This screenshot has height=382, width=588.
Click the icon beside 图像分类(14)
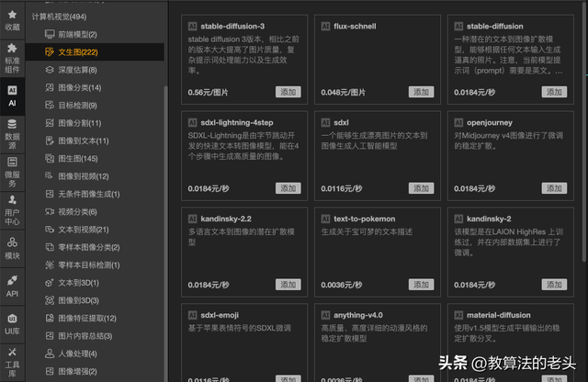(50, 88)
